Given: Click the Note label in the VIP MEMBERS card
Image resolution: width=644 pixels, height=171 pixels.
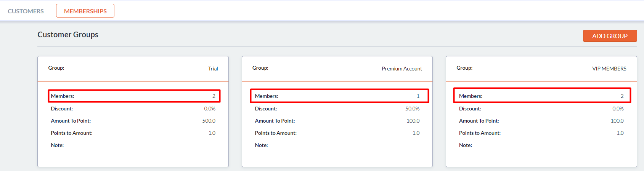Looking at the screenshot, I should tap(465, 145).
